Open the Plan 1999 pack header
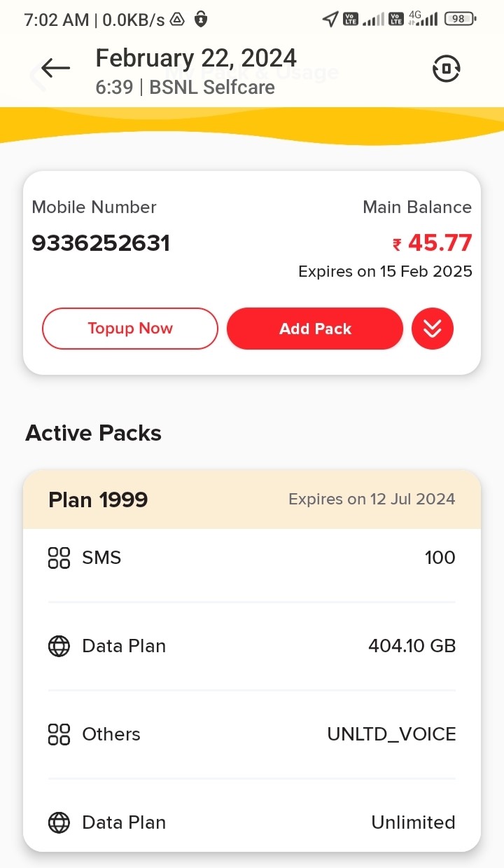The height and width of the screenshot is (868, 504). pyautogui.click(x=251, y=500)
